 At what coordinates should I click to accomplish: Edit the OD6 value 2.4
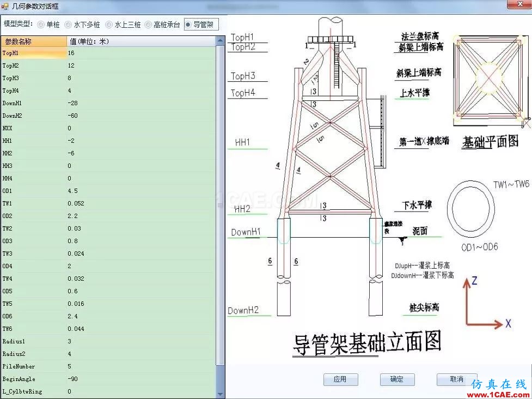141,316
